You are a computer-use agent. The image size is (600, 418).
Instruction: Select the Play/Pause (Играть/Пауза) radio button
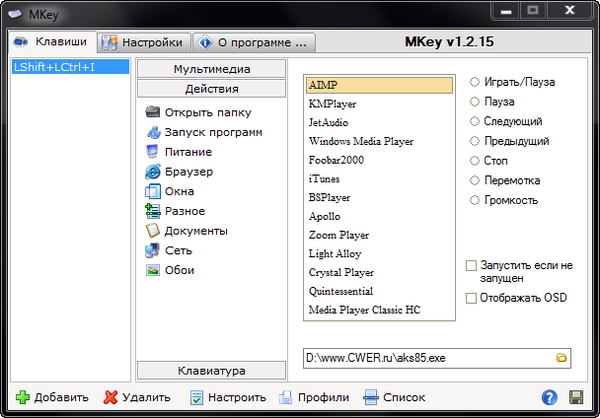click(474, 82)
